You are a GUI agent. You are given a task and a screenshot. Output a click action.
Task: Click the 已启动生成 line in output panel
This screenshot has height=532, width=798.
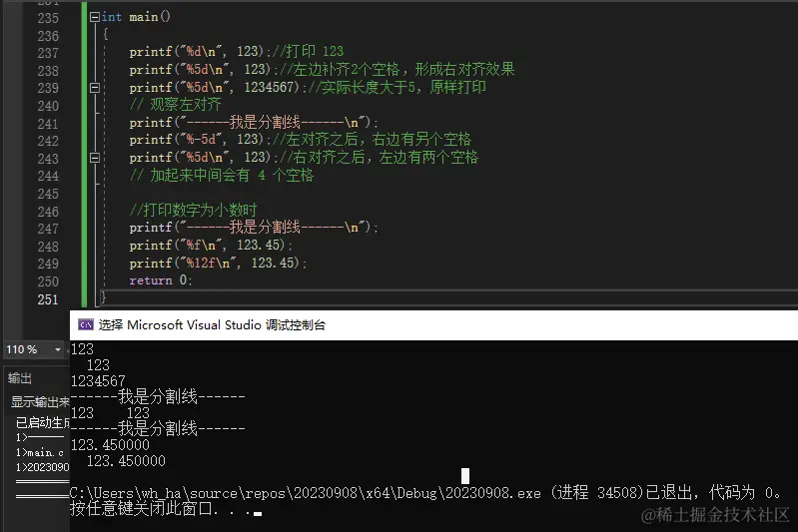[x=43, y=422]
